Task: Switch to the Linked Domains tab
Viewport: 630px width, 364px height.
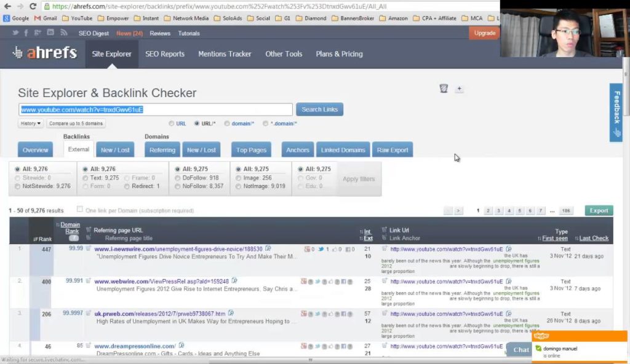Action: [x=343, y=150]
